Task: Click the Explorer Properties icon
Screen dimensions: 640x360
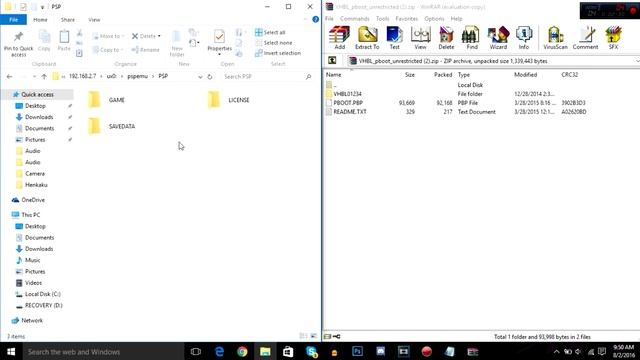Action: [219, 42]
